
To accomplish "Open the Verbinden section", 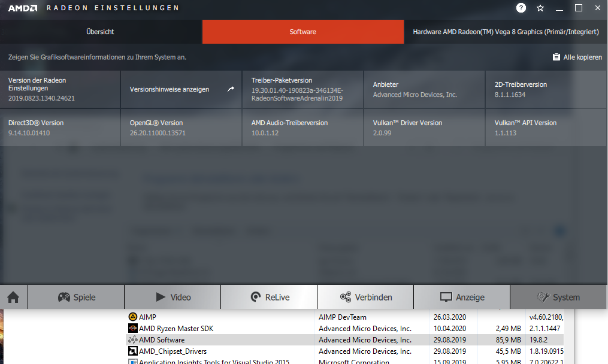I will pyautogui.click(x=365, y=298).
